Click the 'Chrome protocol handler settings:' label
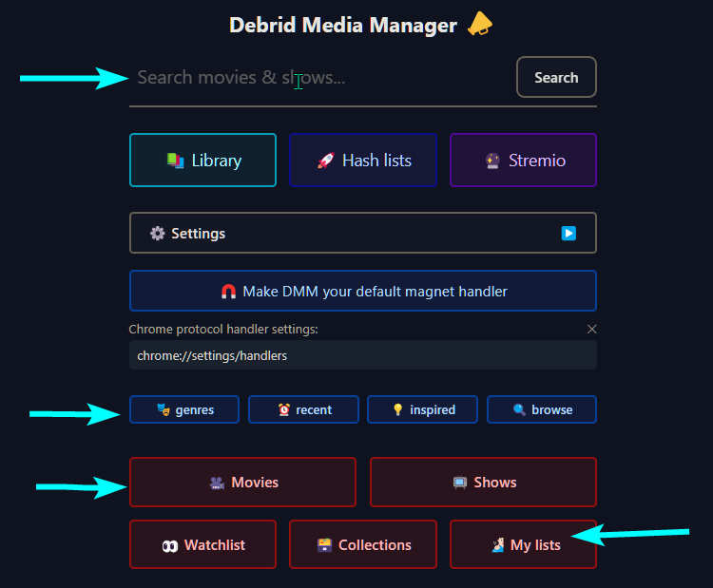This screenshot has height=588, width=713. click(223, 329)
